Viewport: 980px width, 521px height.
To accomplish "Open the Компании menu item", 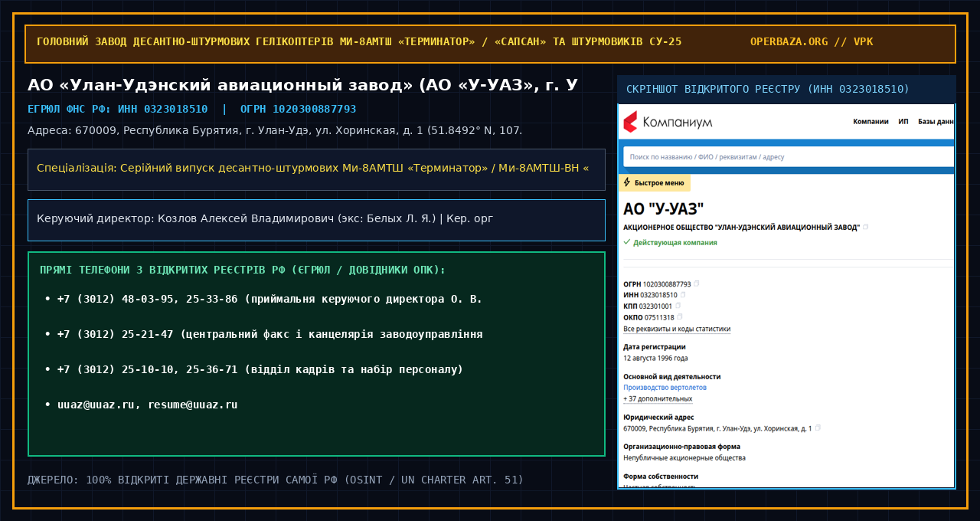I will (871, 122).
